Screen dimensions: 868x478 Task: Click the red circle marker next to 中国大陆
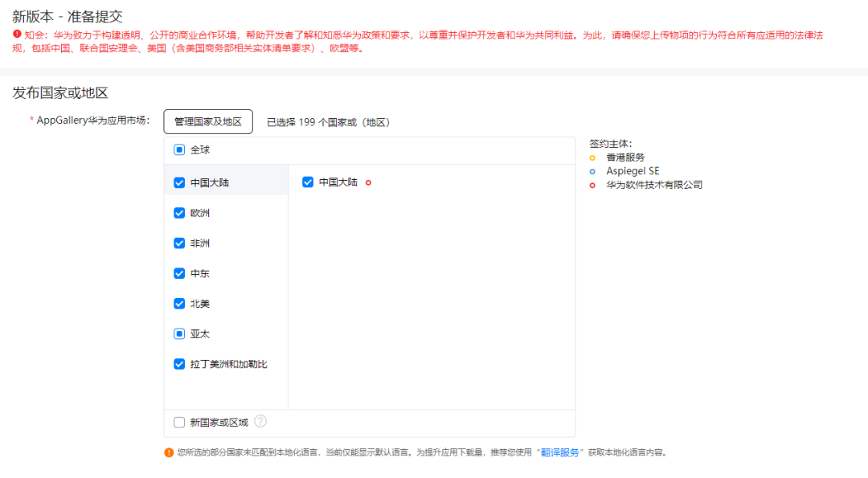(x=368, y=182)
